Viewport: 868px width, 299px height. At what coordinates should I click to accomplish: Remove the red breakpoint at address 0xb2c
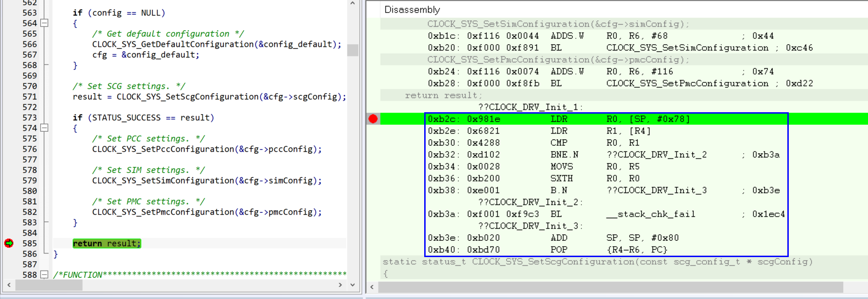pos(373,119)
